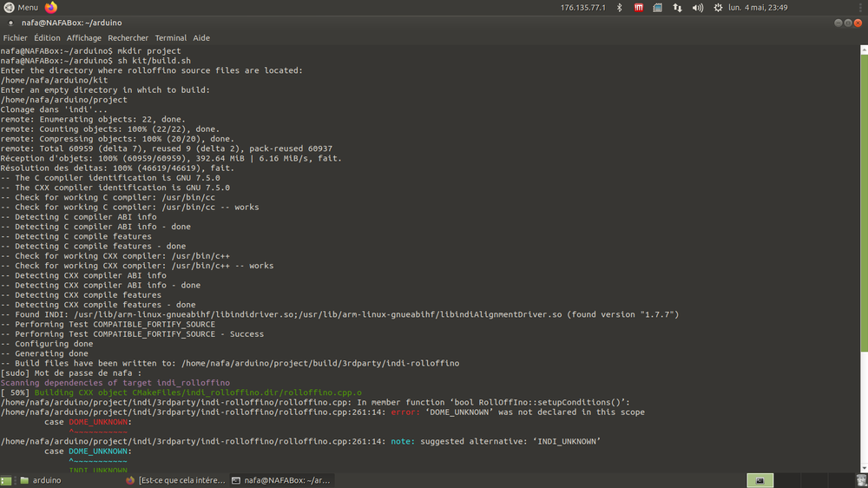868x488 pixels.
Task: Click "Clonage dans 'indi'..." line
Action: pos(54,109)
